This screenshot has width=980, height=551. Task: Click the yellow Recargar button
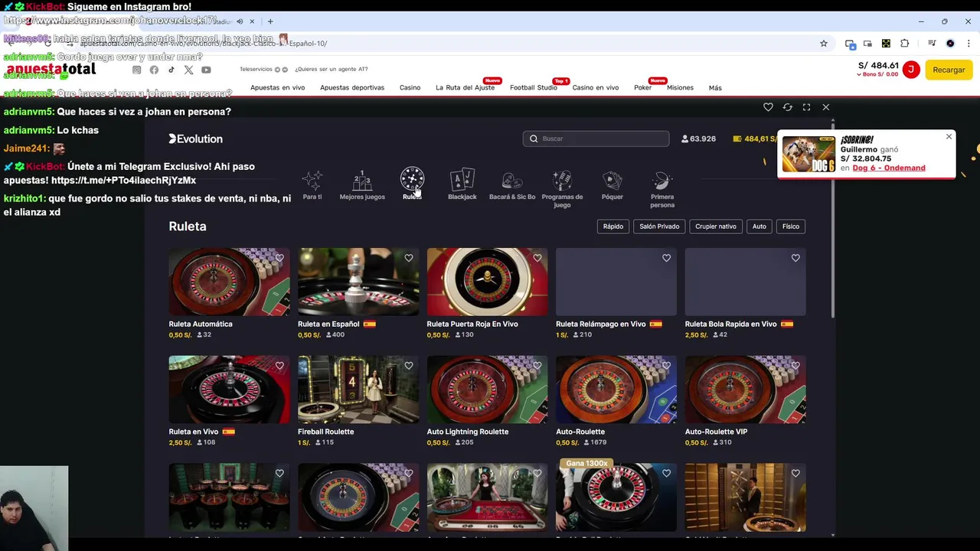pos(949,70)
